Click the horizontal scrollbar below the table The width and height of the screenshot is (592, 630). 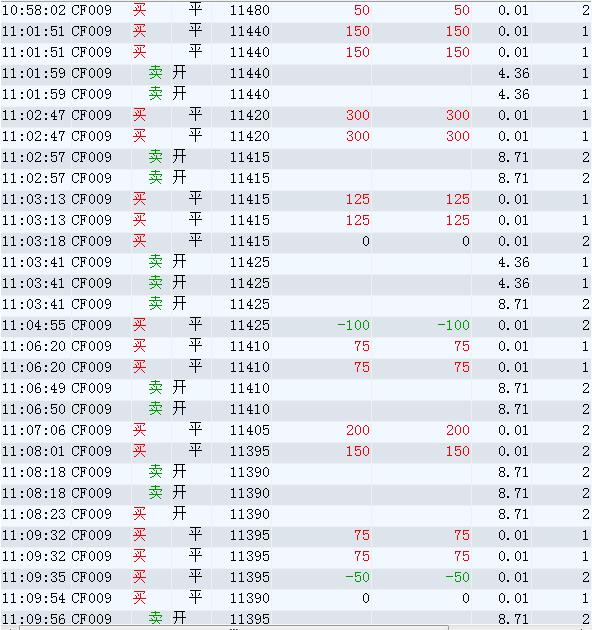[x=235, y=628]
